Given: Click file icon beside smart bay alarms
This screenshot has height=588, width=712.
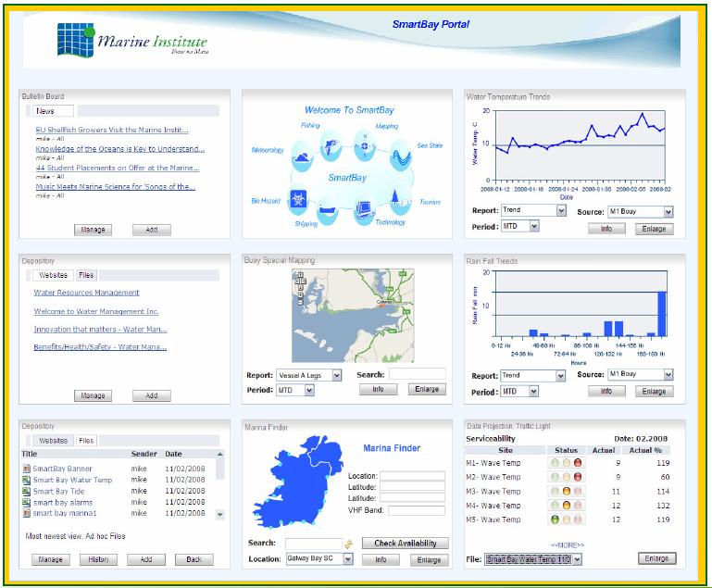Looking at the screenshot, I should [x=27, y=502].
